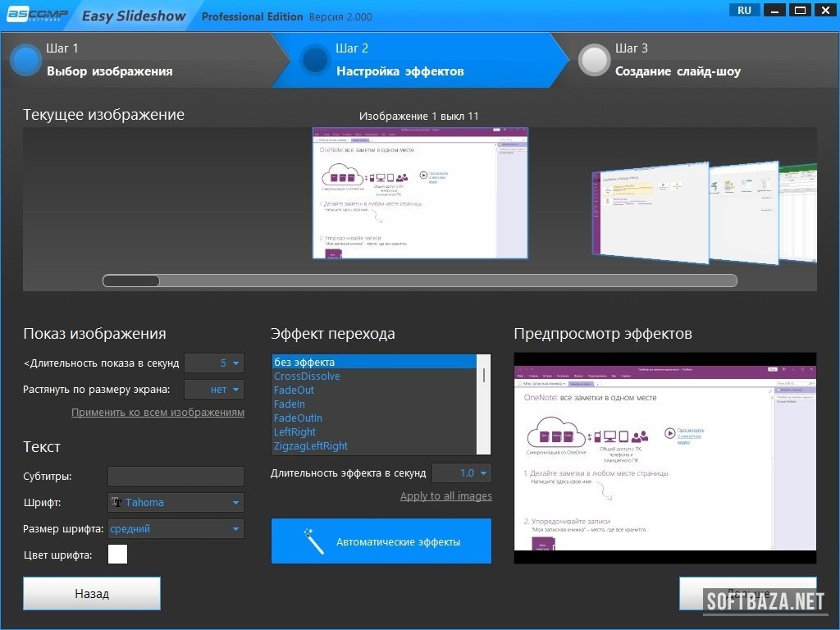Pick the white font color swatch
The width and height of the screenshot is (840, 630).
pyautogui.click(x=118, y=555)
